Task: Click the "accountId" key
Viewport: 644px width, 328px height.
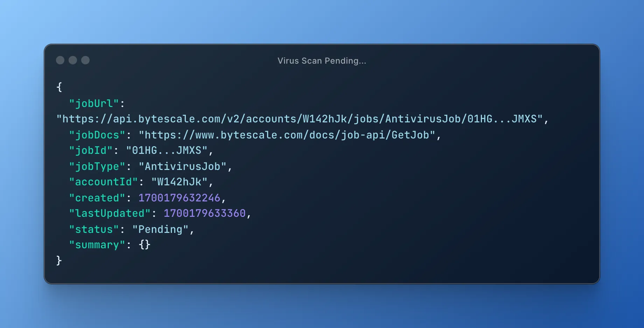Action: (x=103, y=182)
